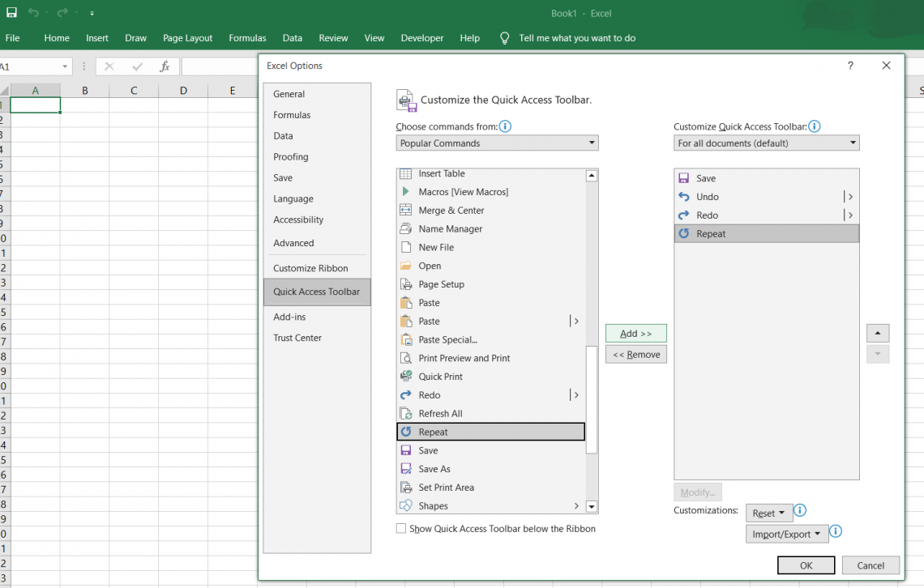Click the Add button to add Repeat
The image size is (924, 588).
pos(635,333)
